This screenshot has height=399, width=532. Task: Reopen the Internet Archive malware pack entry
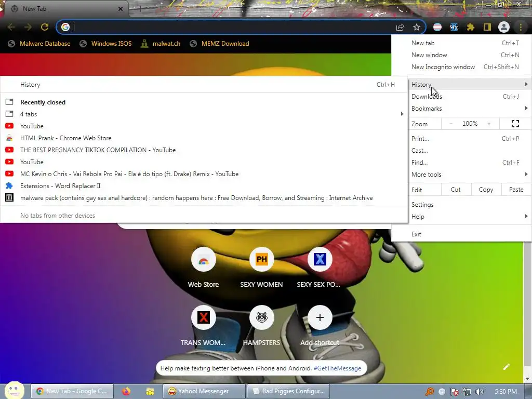tap(204, 198)
